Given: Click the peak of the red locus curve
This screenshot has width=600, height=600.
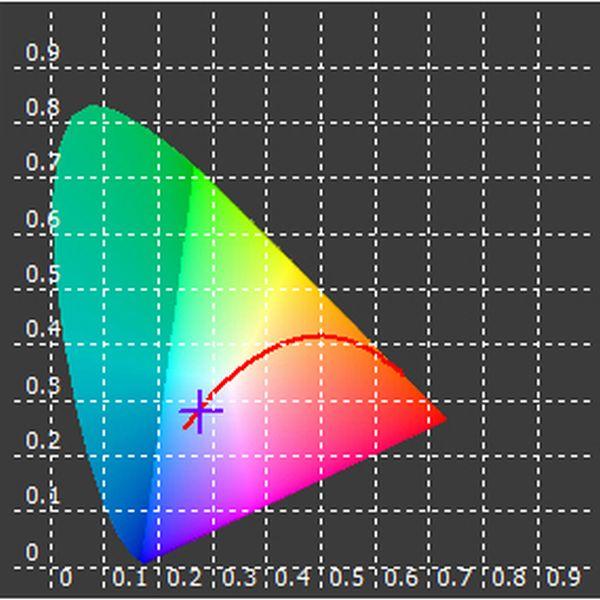Looking at the screenshot, I should coord(321,337).
